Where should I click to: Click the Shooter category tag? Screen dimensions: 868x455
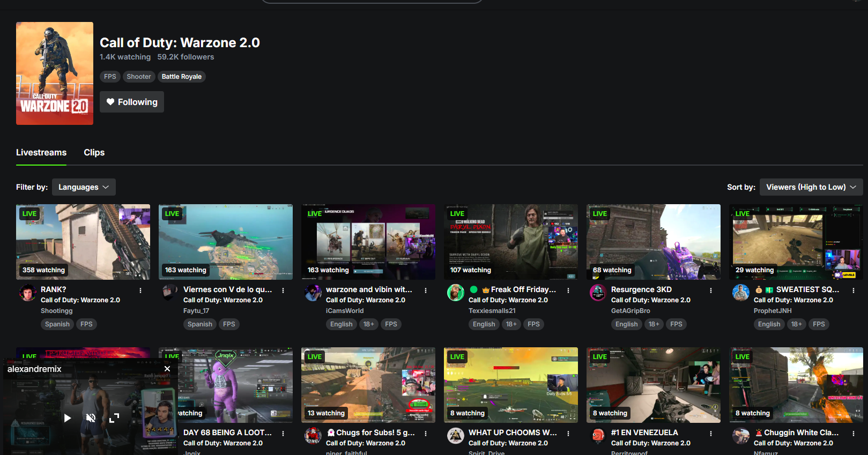point(139,77)
